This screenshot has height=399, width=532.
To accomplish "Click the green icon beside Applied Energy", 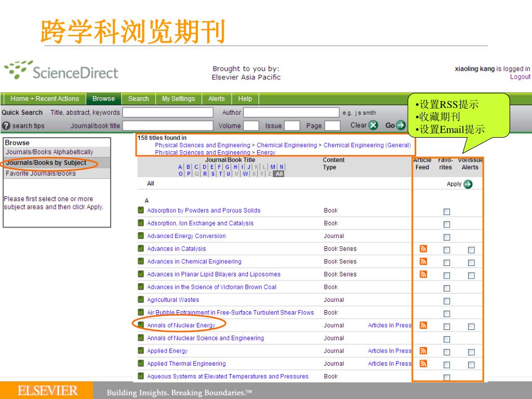I will tap(141, 350).
